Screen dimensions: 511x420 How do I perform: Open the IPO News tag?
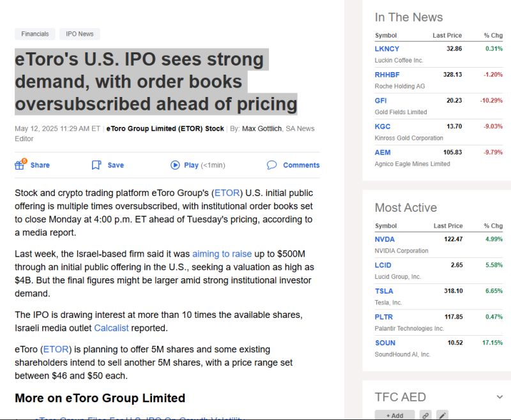click(79, 33)
